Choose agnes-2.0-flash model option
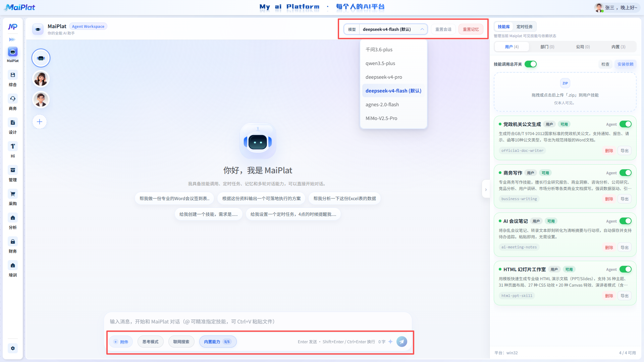The width and height of the screenshot is (644, 362). [393, 105]
